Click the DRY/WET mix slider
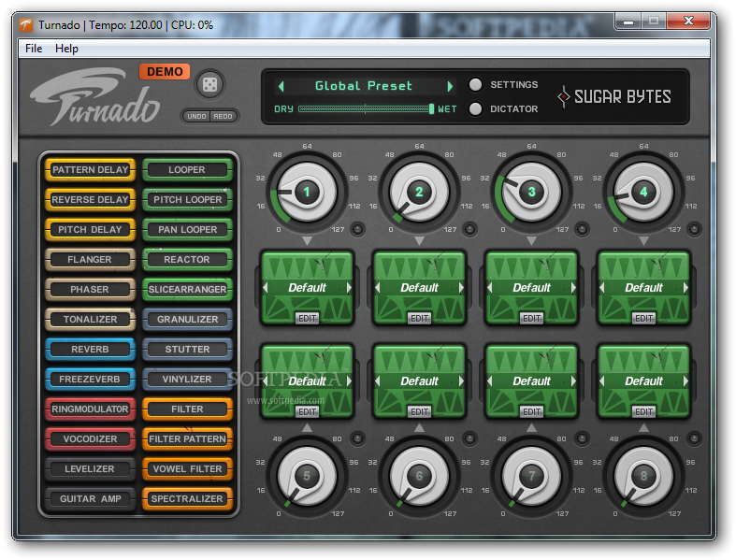 point(366,108)
